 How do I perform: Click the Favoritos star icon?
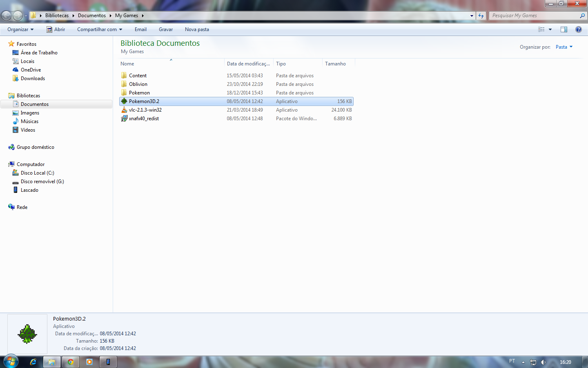point(11,44)
